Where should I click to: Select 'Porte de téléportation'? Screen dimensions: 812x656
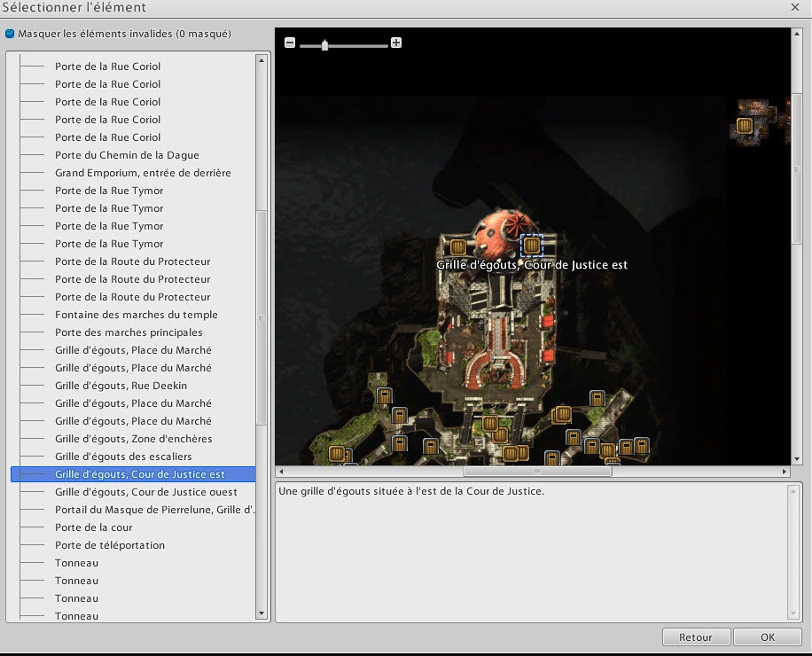(x=110, y=544)
